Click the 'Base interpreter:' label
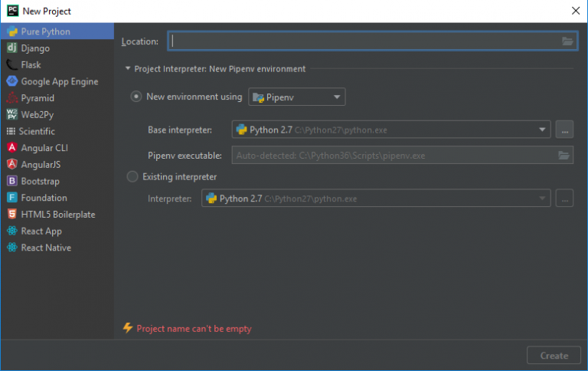Image resolution: width=588 pixels, height=371 pixels. 180,130
